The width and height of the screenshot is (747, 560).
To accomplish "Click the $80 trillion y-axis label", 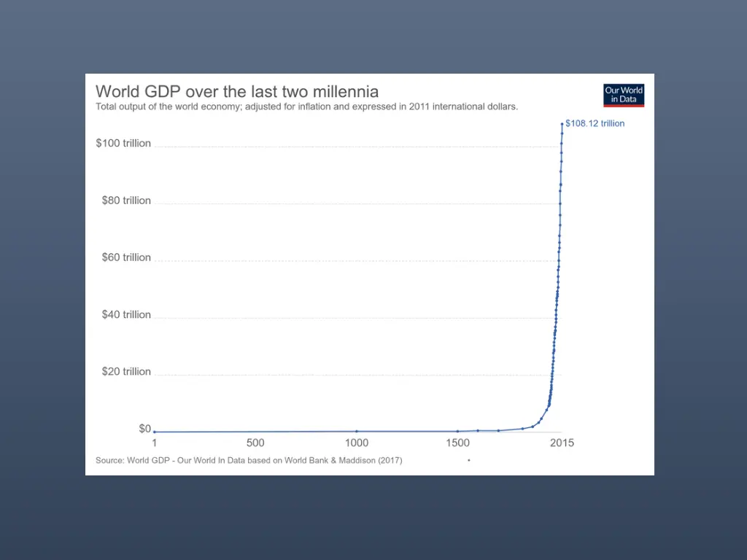I will click(126, 201).
